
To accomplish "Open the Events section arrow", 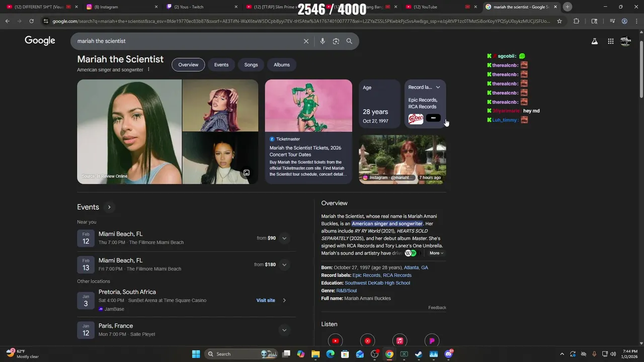I will [x=109, y=207].
